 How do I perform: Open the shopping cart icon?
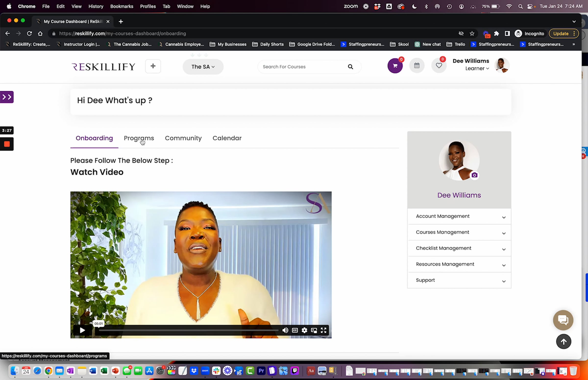395,66
